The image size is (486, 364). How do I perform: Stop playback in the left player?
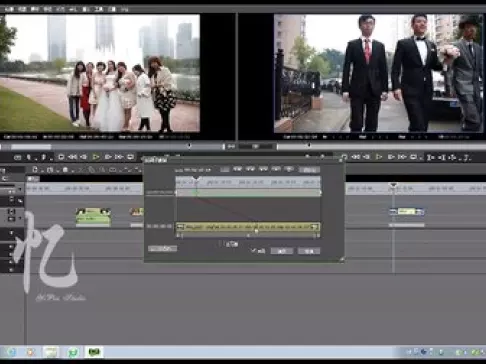pyautogui.click(x=61, y=157)
